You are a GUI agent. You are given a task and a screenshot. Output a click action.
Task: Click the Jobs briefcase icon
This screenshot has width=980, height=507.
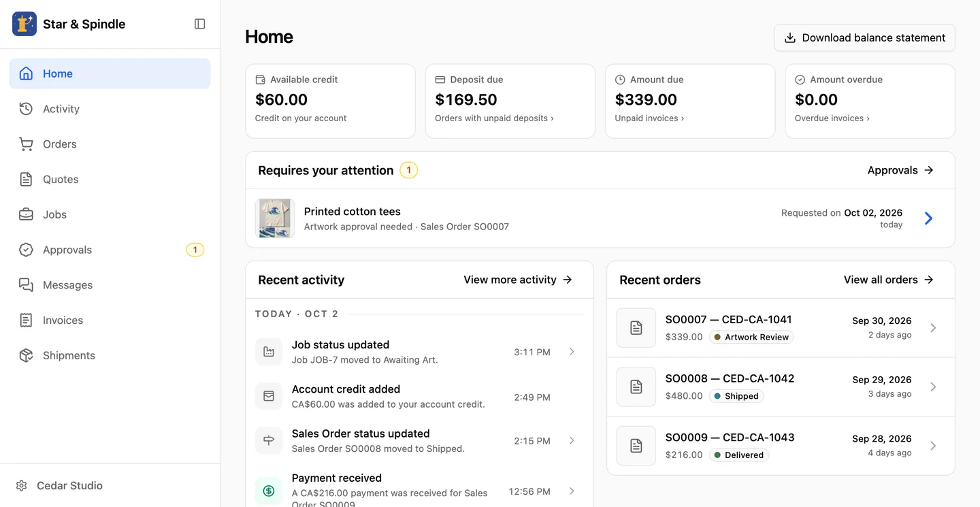click(26, 214)
